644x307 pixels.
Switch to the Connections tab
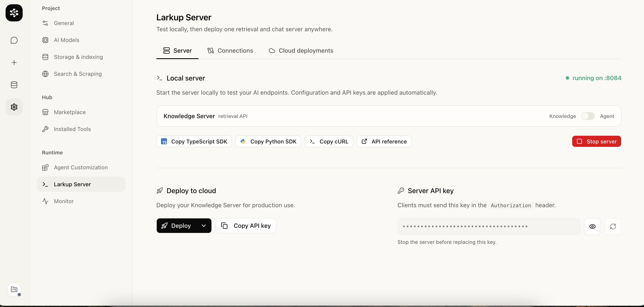pos(230,51)
